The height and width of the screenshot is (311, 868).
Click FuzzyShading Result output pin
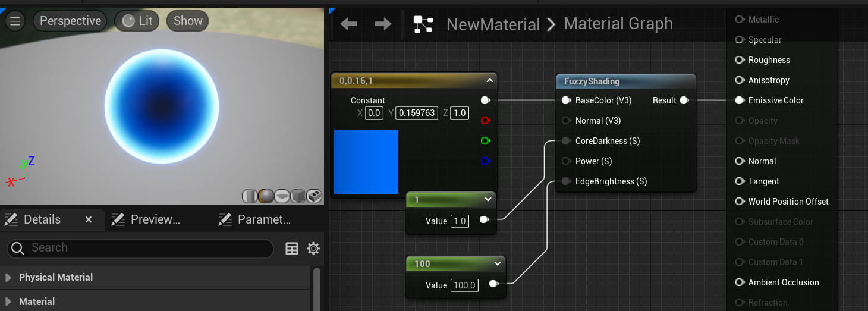coord(684,100)
